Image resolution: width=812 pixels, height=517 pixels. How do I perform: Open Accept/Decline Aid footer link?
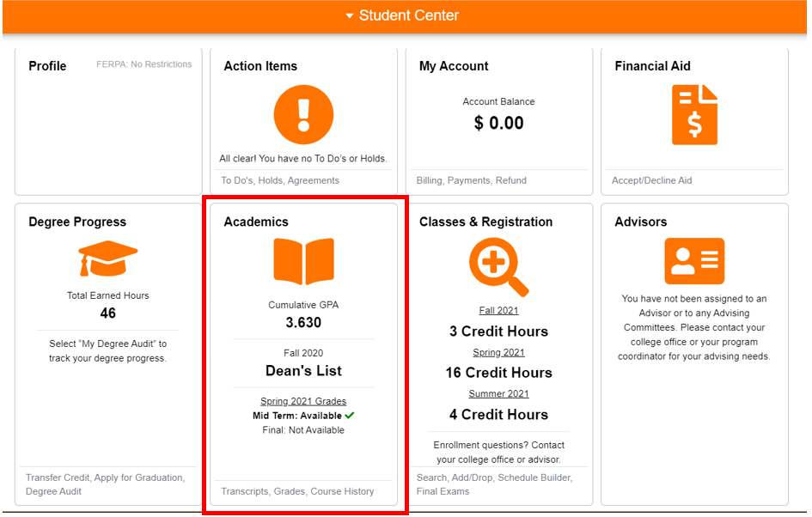[651, 180]
